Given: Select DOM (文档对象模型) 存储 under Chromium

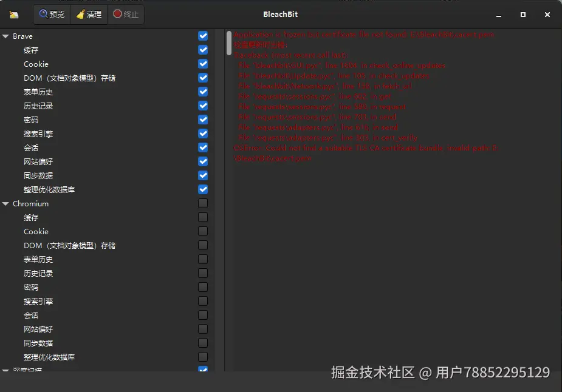Looking at the screenshot, I should [x=69, y=246].
